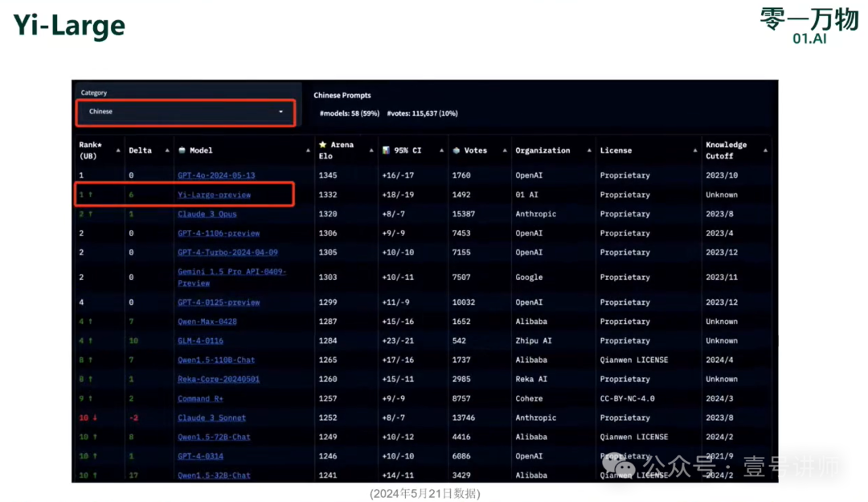Image resolution: width=868 pixels, height=502 pixels.
Task: Sort by Knowledge Cutoff column arrow
Action: tap(764, 150)
